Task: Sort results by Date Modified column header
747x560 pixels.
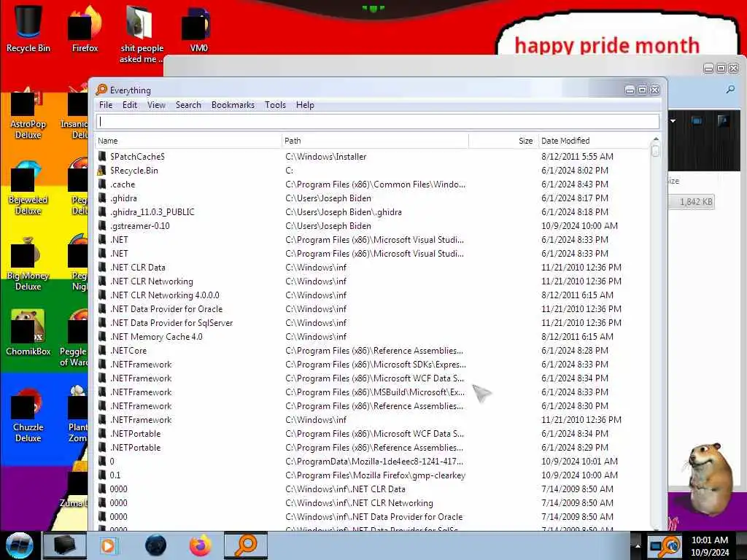Action: (x=593, y=141)
